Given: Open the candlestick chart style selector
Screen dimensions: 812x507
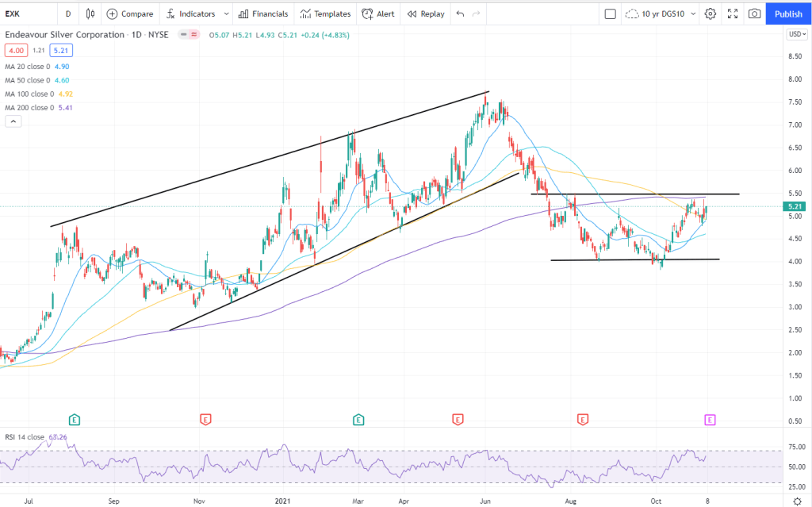Looking at the screenshot, I should coord(90,13).
